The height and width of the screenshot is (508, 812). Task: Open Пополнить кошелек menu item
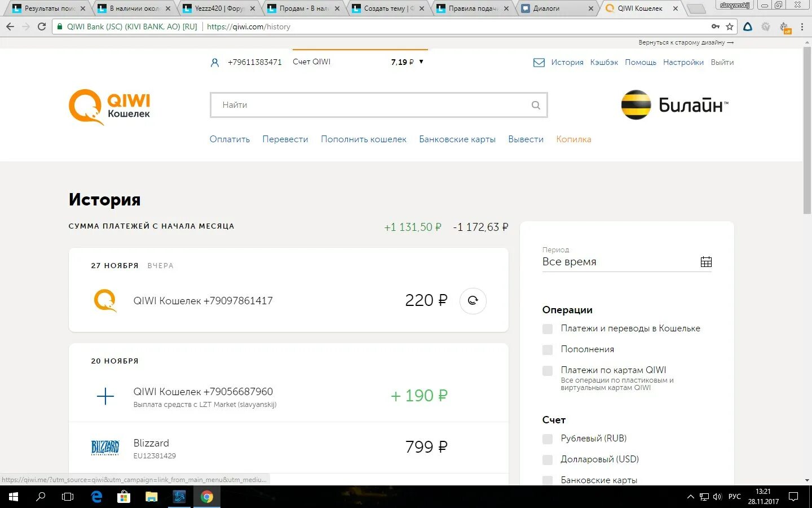364,139
